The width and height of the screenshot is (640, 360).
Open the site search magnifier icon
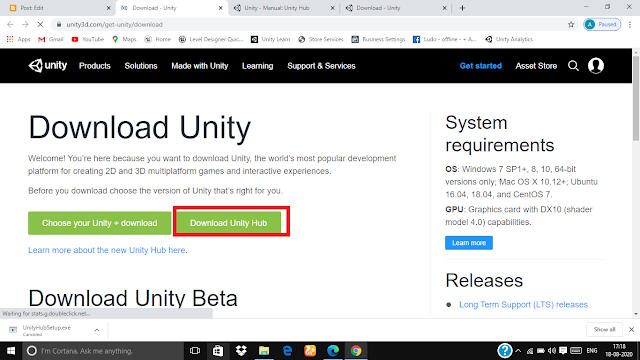[573, 66]
